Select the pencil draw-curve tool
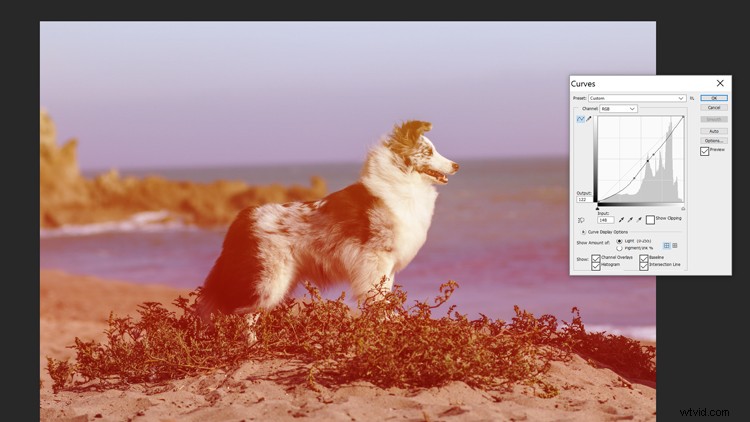750x422 pixels. 588,119
